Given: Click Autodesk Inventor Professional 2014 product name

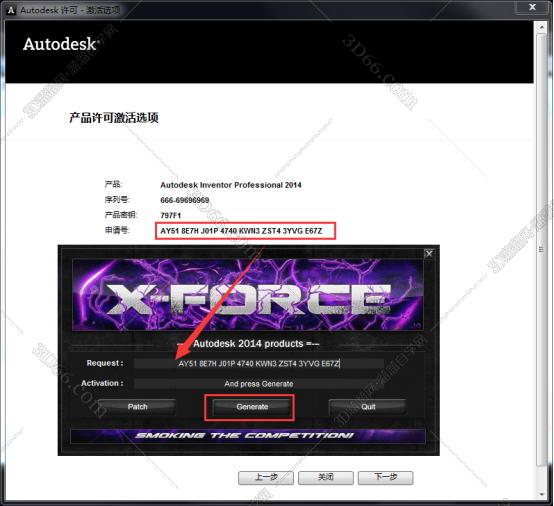Looking at the screenshot, I should point(231,185).
